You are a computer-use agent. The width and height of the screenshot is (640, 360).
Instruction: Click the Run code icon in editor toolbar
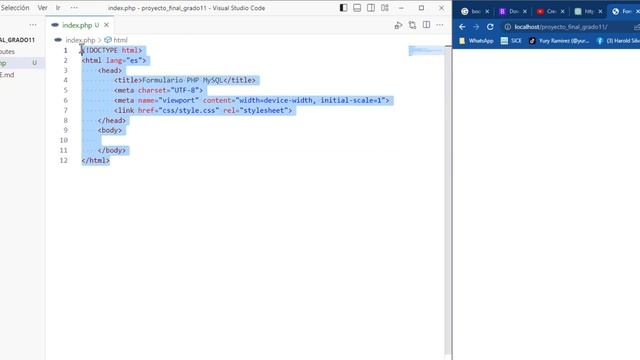pos(398,25)
